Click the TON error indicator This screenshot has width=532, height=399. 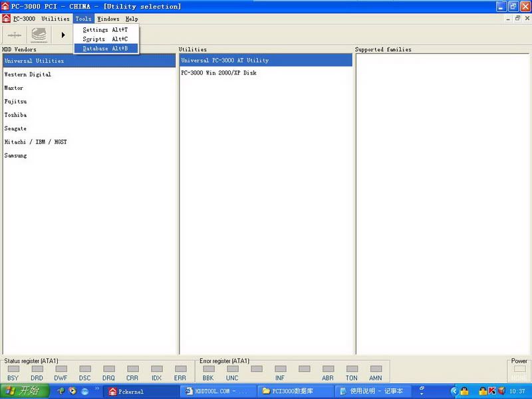pyautogui.click(x=352, y=369)
